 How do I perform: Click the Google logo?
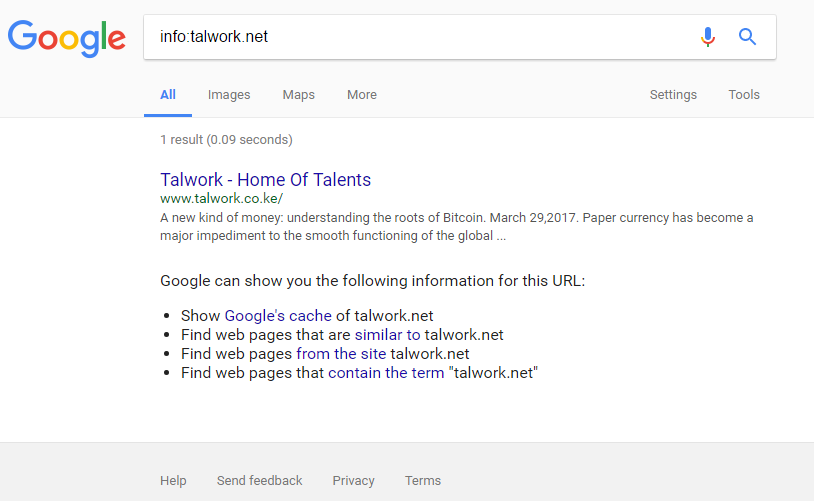tap(66, 39)
